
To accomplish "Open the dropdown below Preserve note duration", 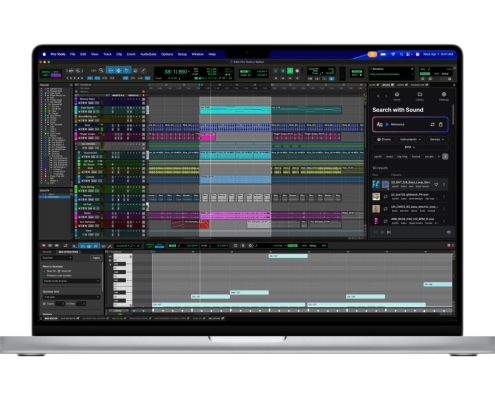I will (x=71, y=281).
